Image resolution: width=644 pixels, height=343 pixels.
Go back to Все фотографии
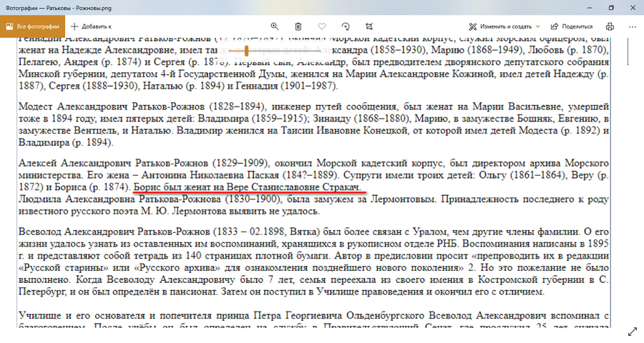click(x=32, y=26)
